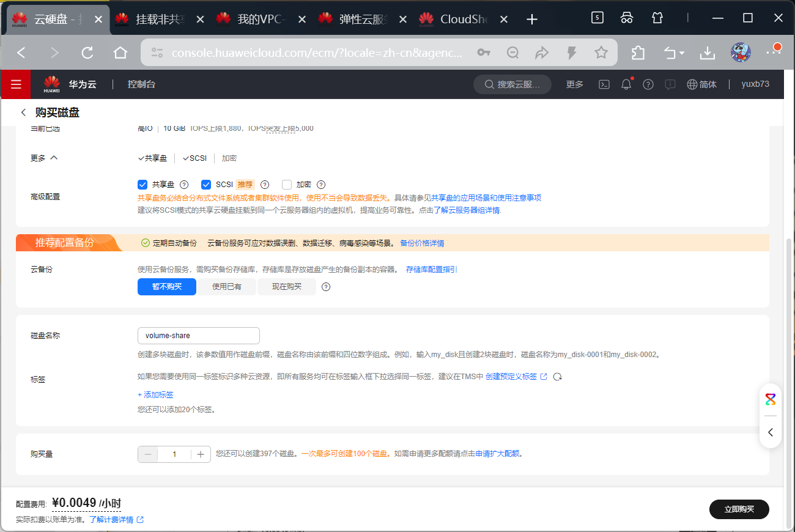Viewport: 795px width, 532px height.
Task: Click the zoom magnifier in address bar
Action: click(x=513, y=53)
